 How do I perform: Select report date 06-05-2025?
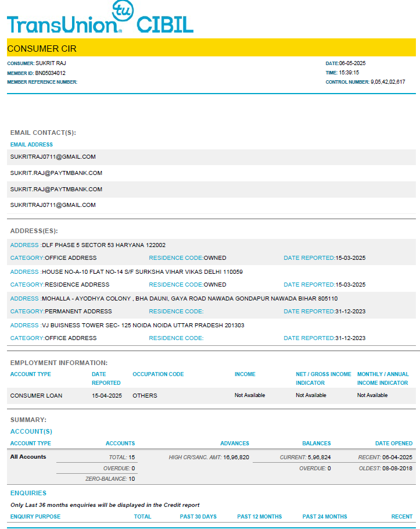[352, 63]
